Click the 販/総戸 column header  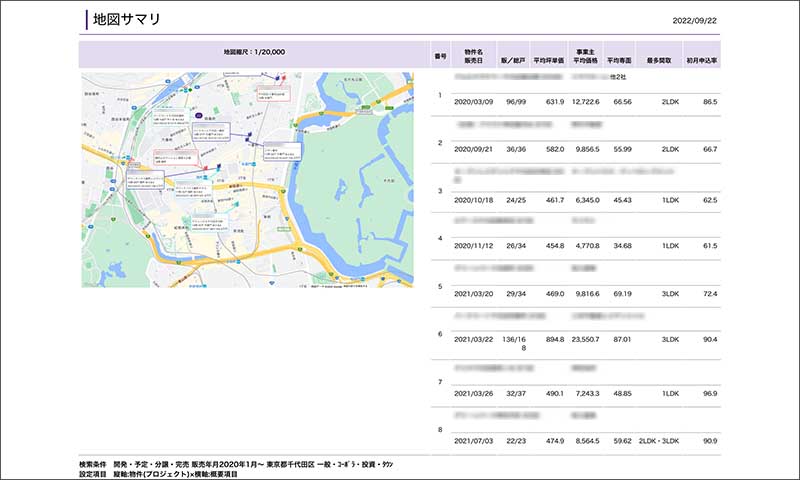(513, 60)
